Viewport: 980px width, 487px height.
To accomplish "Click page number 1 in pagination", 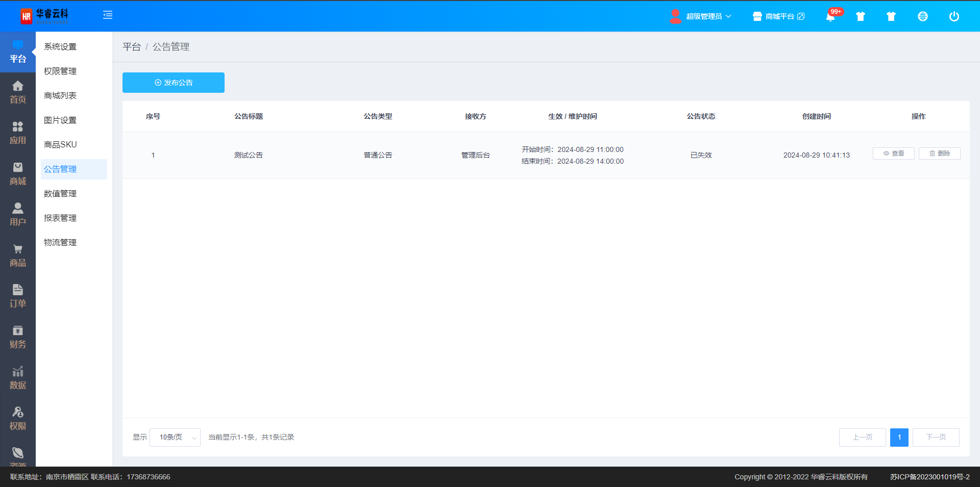I will (899, 438).
